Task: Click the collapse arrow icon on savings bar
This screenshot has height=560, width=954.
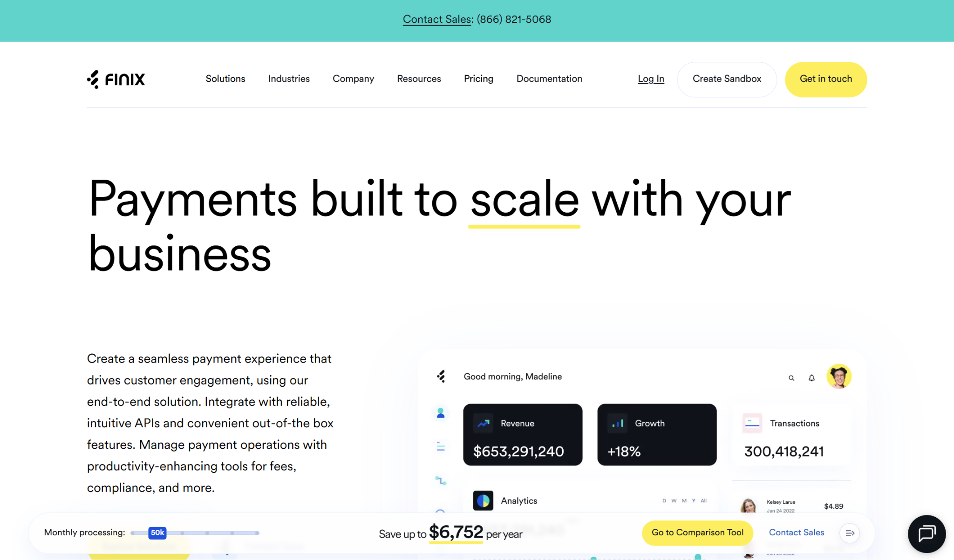Action: 850,533
